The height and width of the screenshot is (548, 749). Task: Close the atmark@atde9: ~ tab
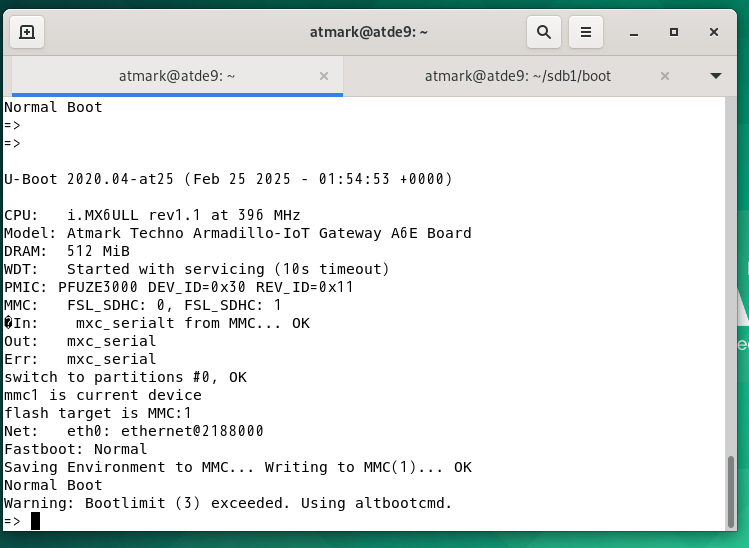(324, 76)
